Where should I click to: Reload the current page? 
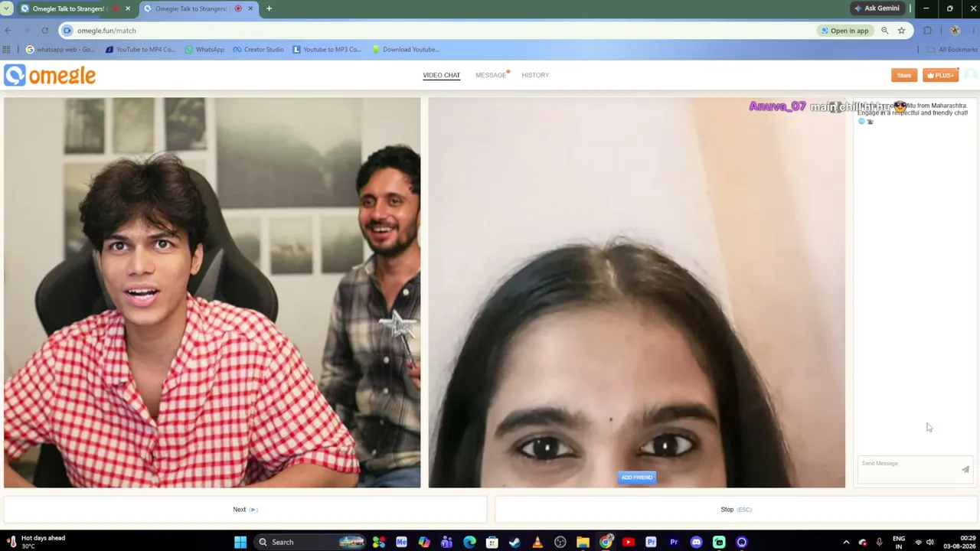tap(45, 31)
